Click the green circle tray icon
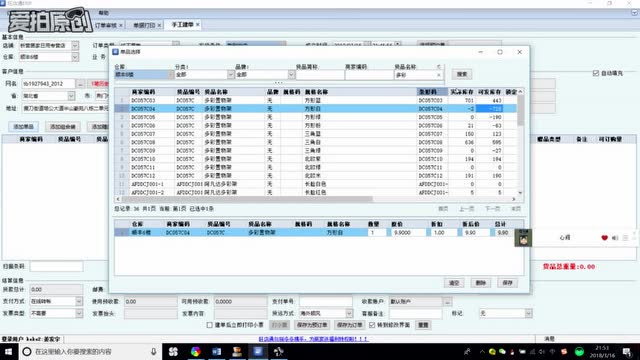This screenshot has width=640, height=360. point(579,351)
